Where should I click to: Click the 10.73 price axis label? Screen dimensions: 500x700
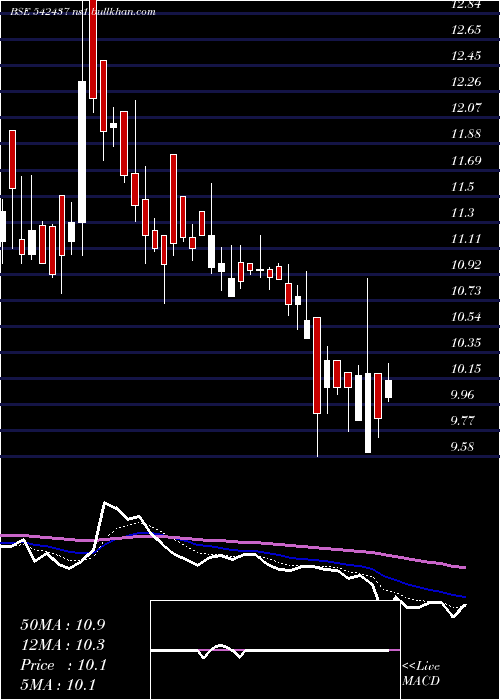(466, 291)
